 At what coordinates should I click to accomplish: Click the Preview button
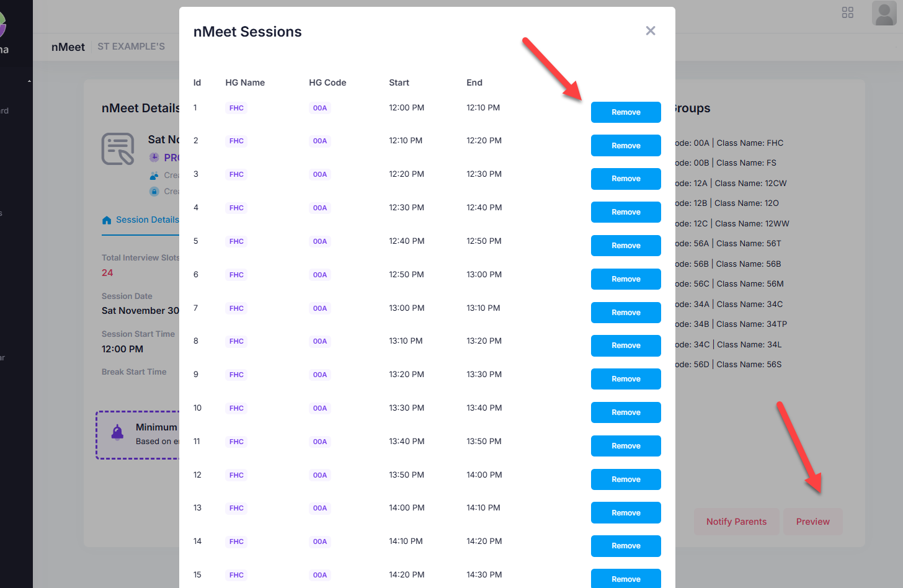click(812, 522)
